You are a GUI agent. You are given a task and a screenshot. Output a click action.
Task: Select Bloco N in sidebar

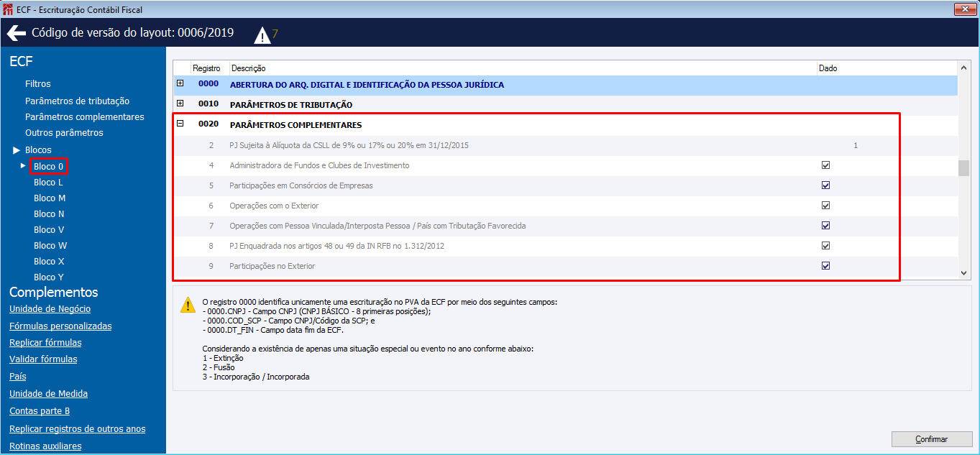point(49,214)
